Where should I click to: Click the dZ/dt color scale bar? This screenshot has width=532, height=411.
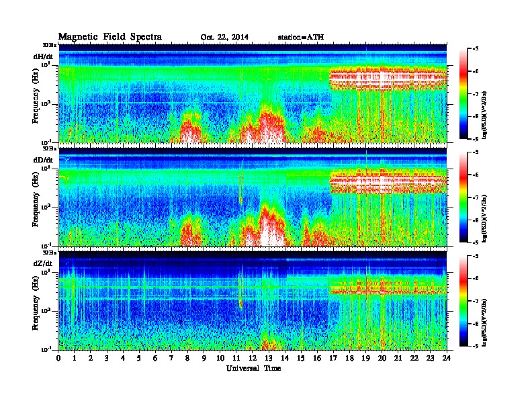463,301
